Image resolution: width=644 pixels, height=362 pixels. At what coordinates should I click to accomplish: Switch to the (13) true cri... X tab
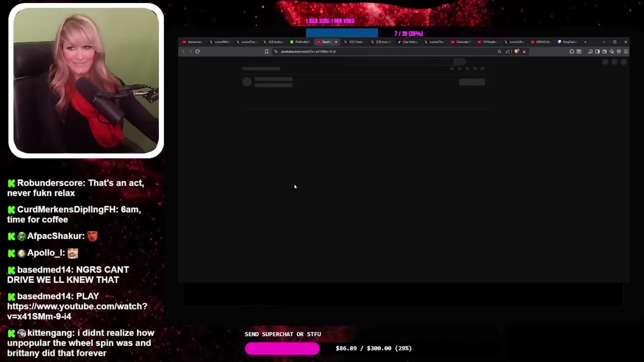(x=381, y=42)
